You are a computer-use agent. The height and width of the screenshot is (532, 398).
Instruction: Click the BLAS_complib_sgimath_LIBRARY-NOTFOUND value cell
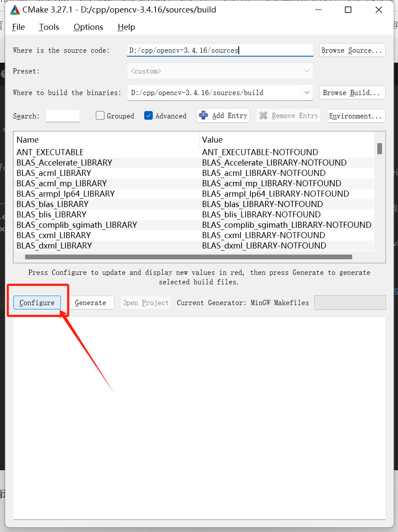click(287, 225)
